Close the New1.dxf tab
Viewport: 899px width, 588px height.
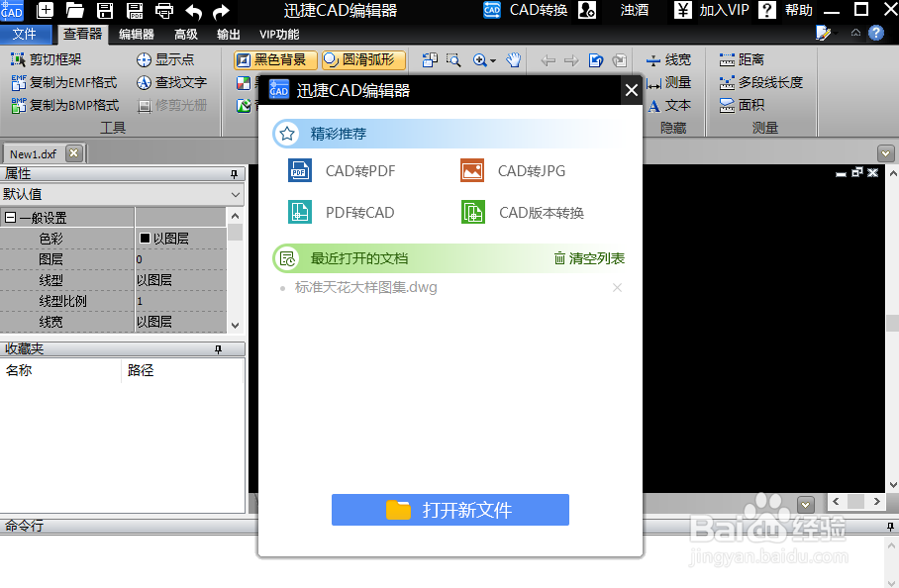(x=73, y=153)
